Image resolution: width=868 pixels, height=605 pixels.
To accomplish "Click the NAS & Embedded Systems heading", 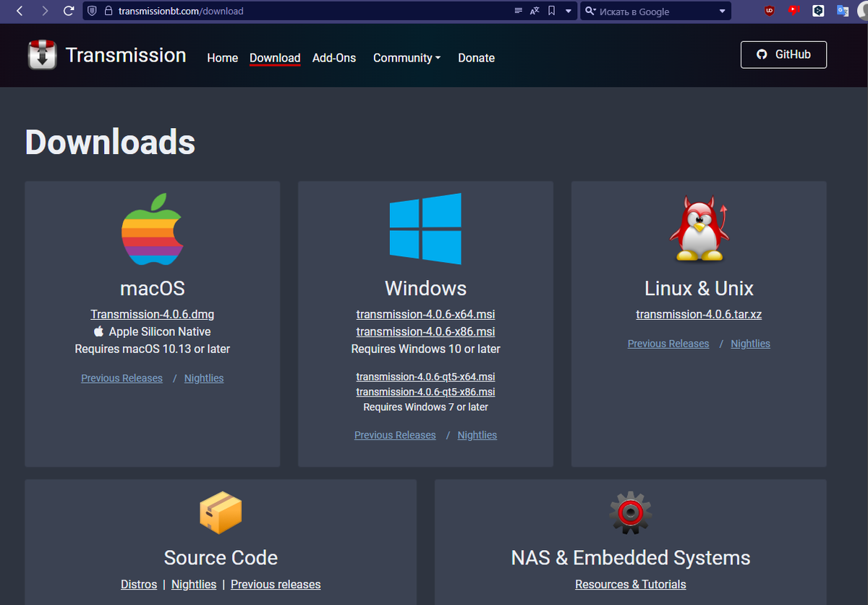I will tap(630, 558).
